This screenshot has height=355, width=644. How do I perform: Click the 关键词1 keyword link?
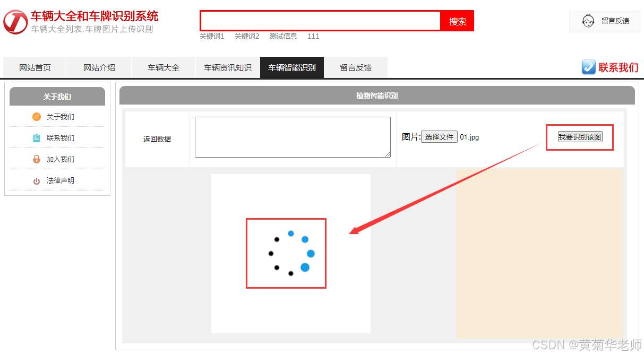coord(212,36)
